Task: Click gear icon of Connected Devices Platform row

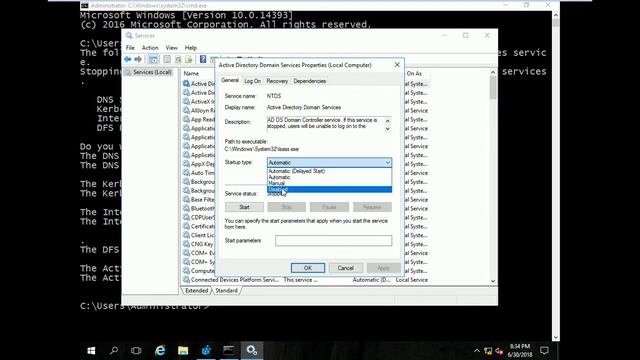Action: click(x=187, y=280)
